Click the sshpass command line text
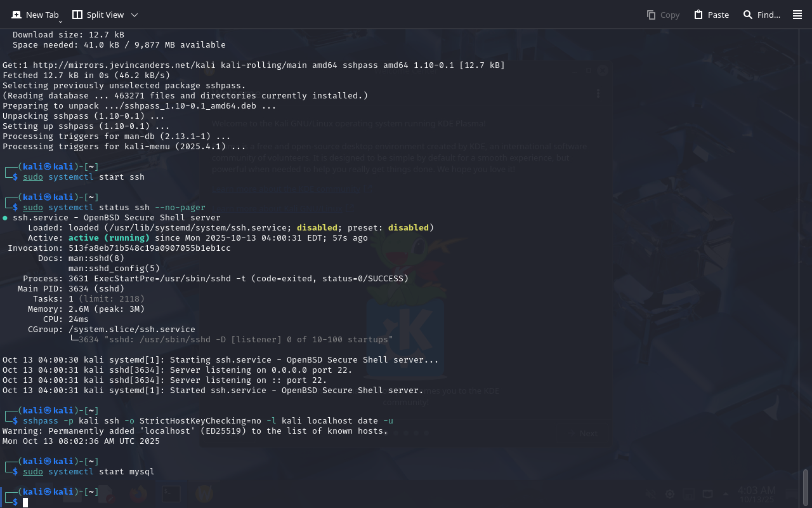 pos(208,421)
